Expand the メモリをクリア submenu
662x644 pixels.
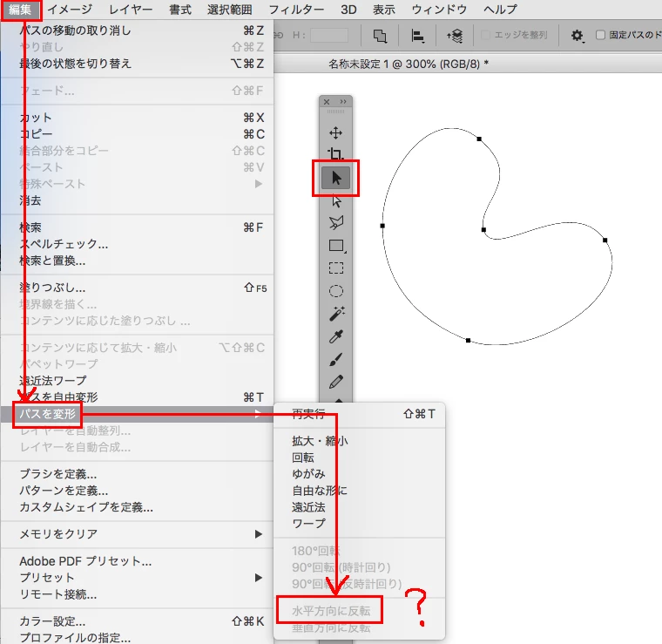point(138,534)
